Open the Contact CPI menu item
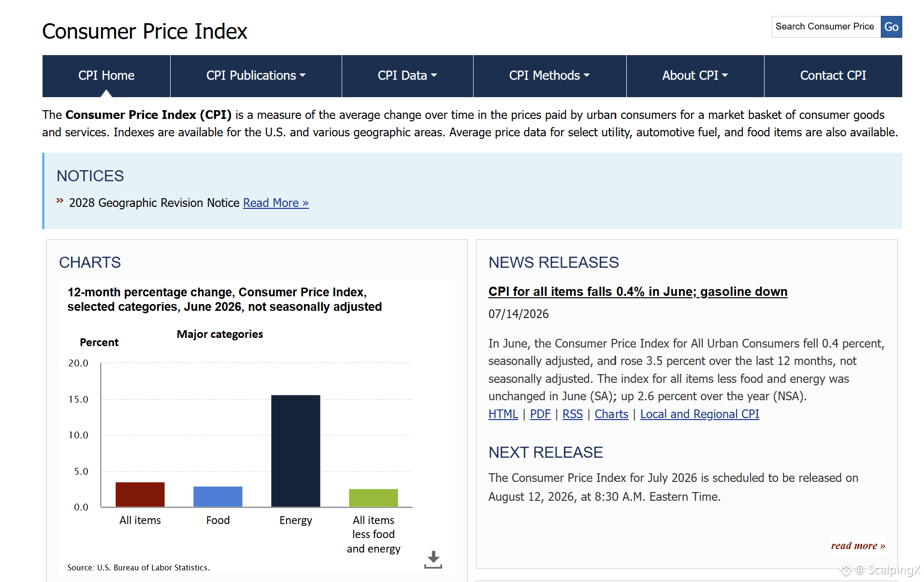 [x=833, y=76]
